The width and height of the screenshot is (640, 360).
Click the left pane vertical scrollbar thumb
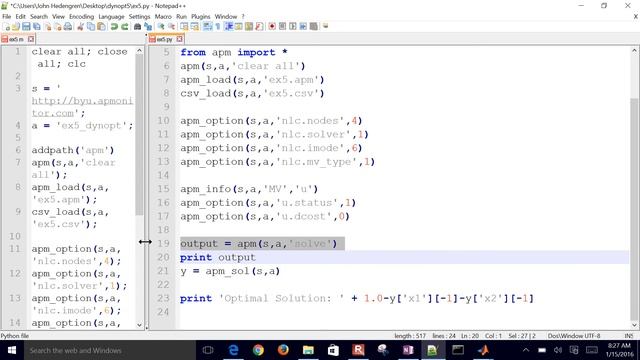coord(140,135)
